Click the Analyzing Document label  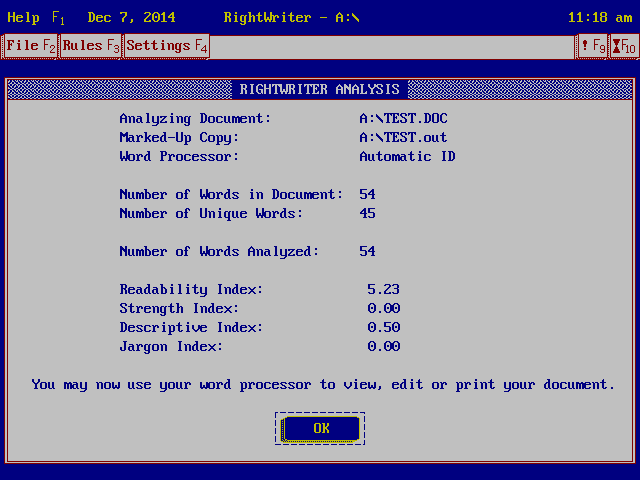point(195,119)
